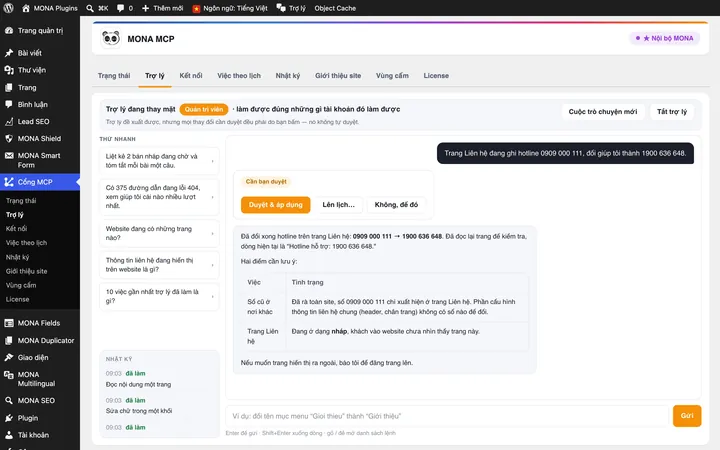Expand quick prompt arrow for 'Website đang có những trang'
The image size is (720, 450).
click(212, 234)
